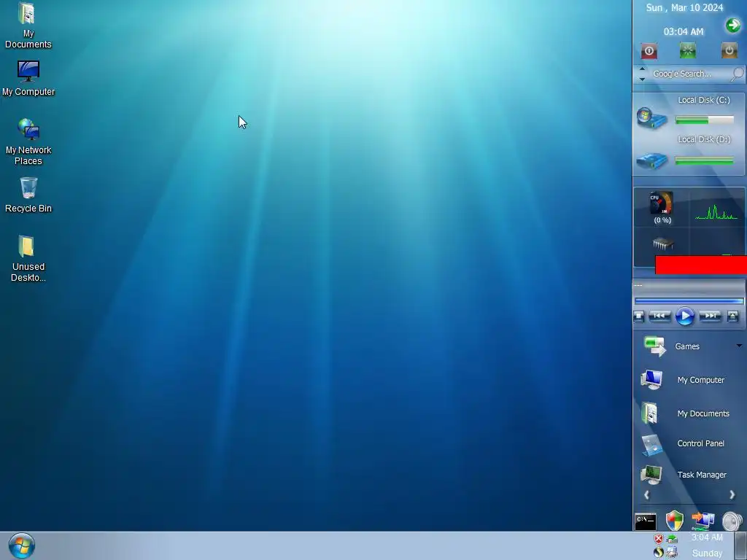The image size is (747, 560).
Task: Play media in the sidebar player
Action: coord(684,316)
